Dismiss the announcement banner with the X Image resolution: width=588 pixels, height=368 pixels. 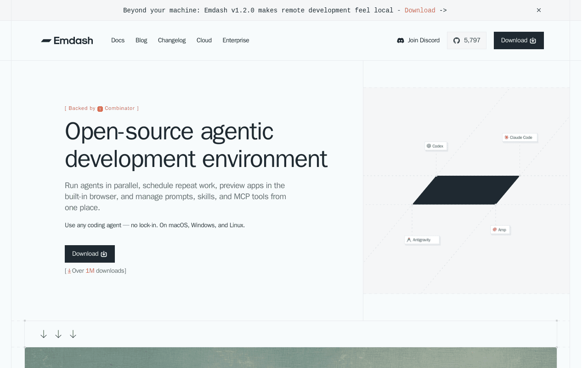click(539, 10)
